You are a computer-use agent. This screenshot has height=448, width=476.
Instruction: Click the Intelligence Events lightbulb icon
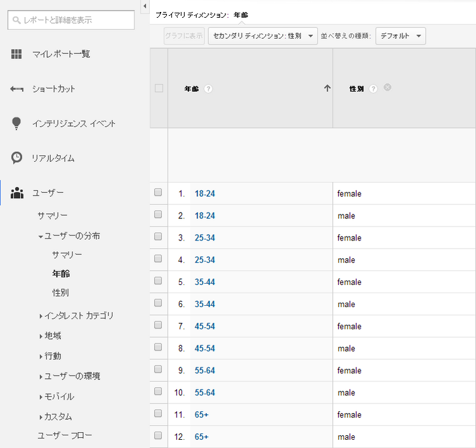17,124
